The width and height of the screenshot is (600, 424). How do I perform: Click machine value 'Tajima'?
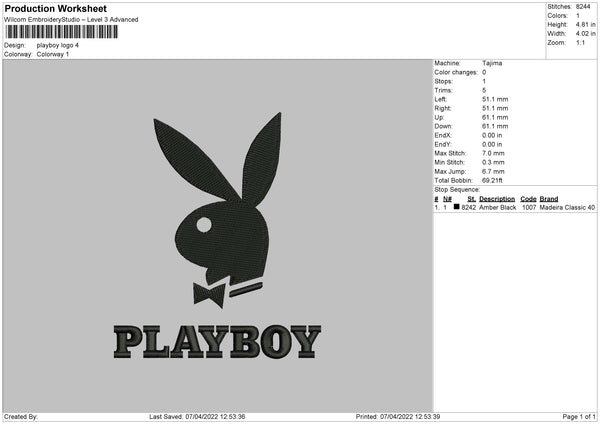tap(492, 63)
